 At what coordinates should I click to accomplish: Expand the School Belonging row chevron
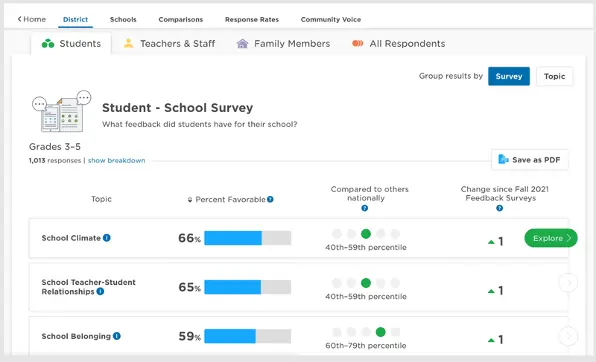coord(568,336)
